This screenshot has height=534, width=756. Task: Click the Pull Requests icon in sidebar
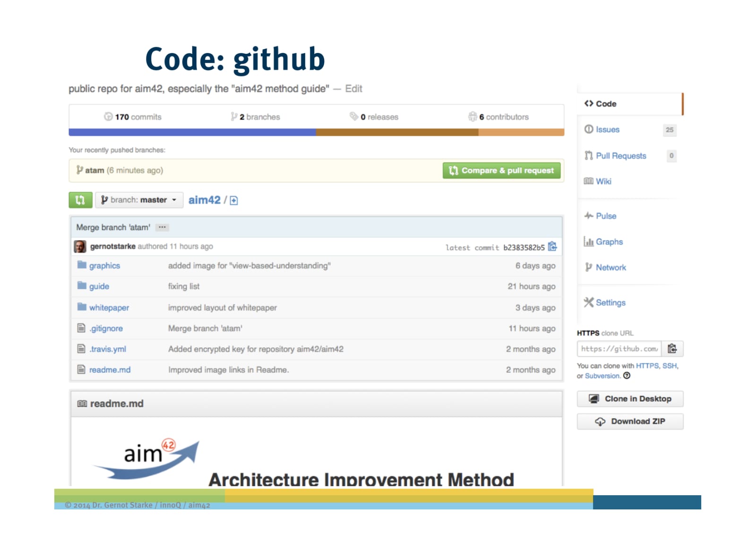589,155
